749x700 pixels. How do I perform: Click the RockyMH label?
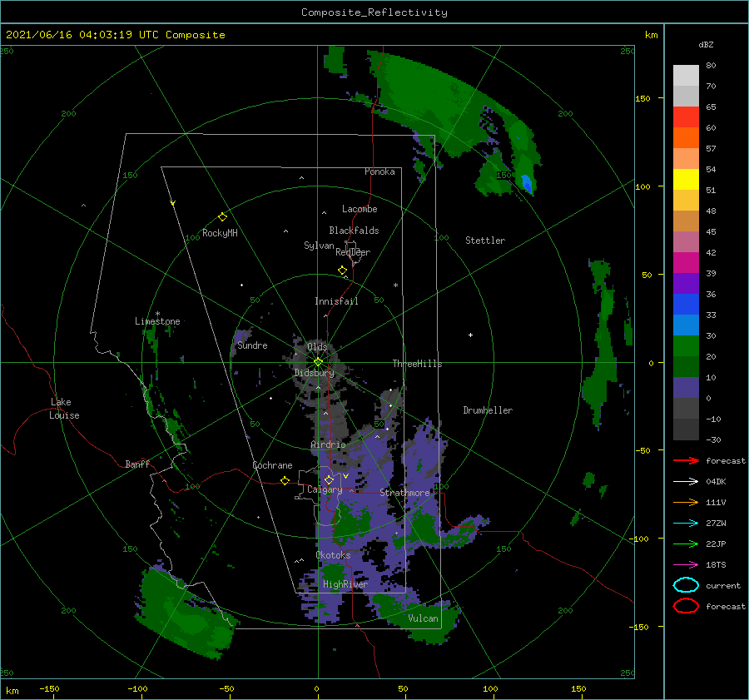[220, 233]
